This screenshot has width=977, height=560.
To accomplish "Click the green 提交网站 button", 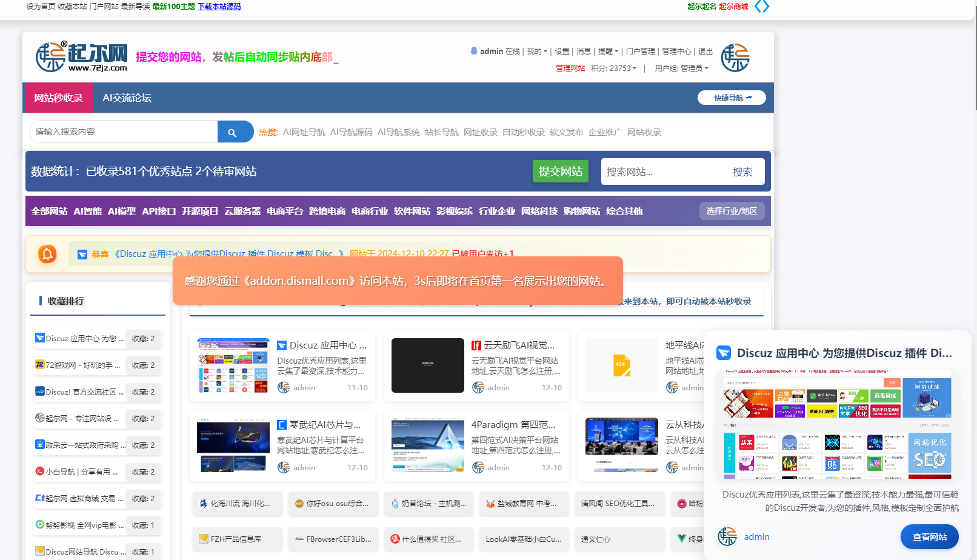I will tap(561, 172).
